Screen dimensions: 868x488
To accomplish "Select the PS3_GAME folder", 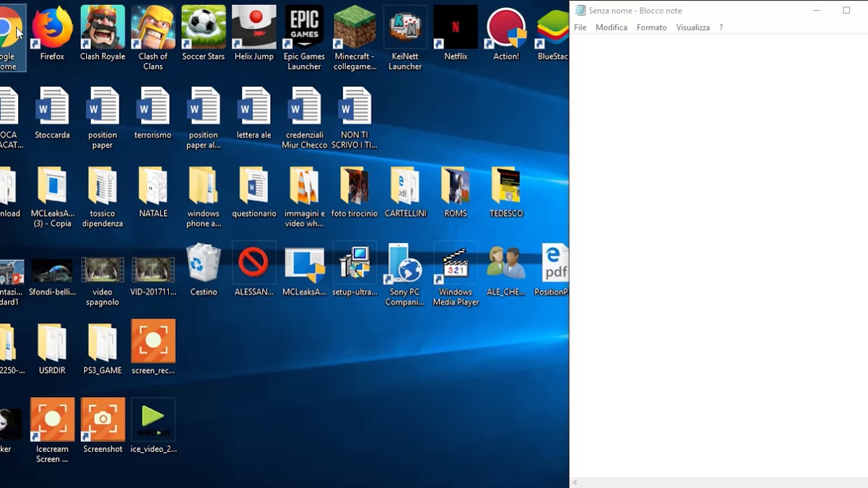I will point(102,348).
